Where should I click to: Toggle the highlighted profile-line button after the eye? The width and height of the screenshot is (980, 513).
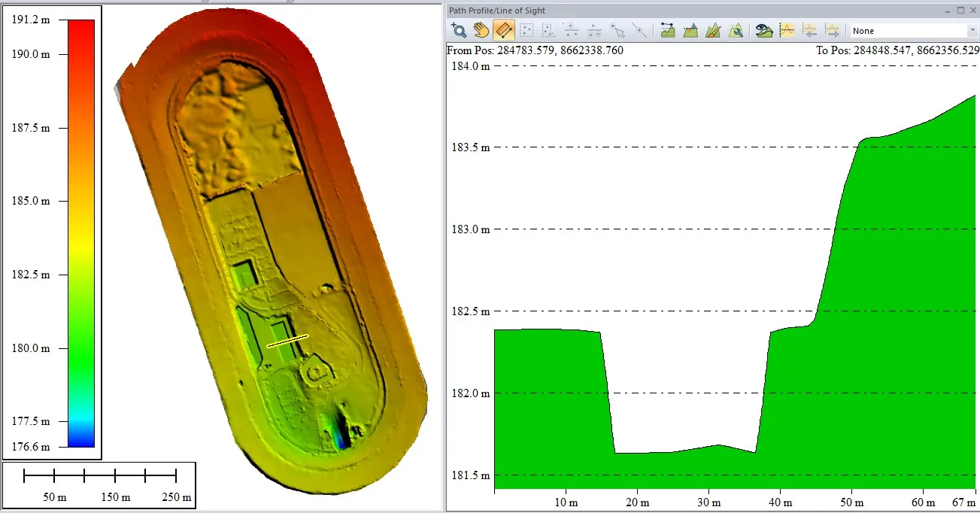pyautogui.click(x=787, y=31)
